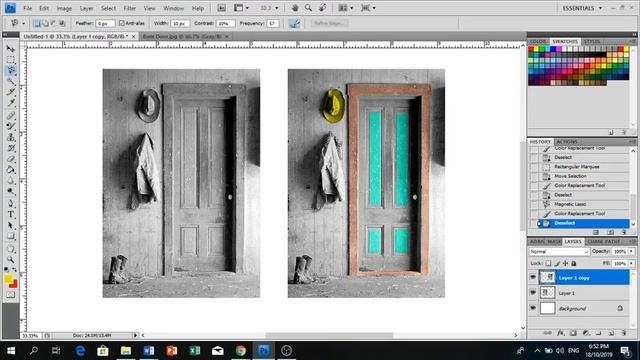Select the Path Selection tool
Screen dimensions: 640x360
11,225
